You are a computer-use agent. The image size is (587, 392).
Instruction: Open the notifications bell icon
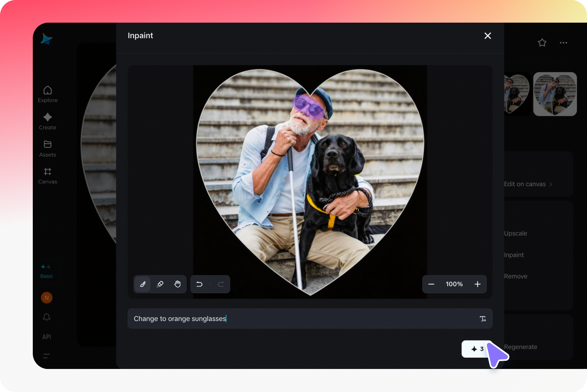click(x=46, y=317)
